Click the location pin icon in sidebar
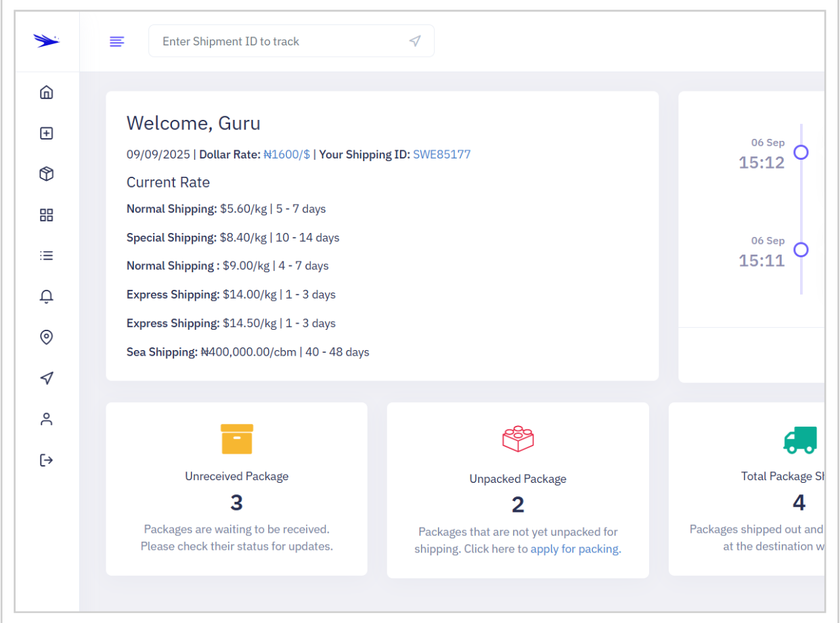 (46, 337)
